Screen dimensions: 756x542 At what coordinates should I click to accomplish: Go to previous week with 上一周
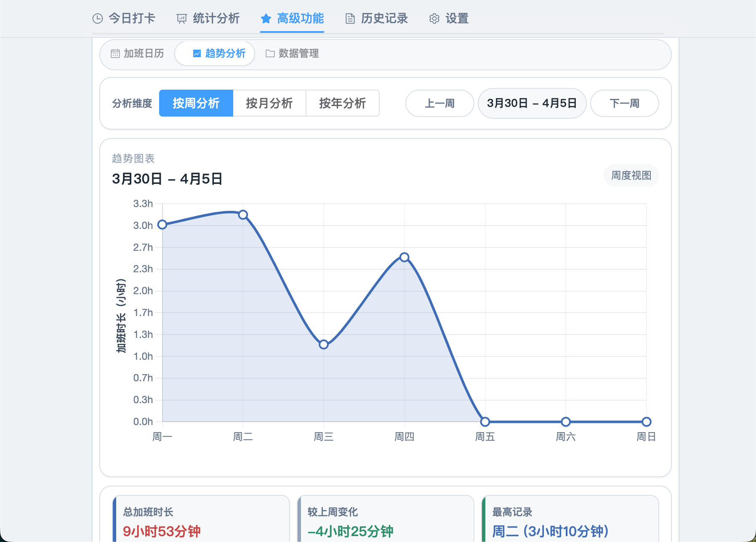(x=439, y=103)
